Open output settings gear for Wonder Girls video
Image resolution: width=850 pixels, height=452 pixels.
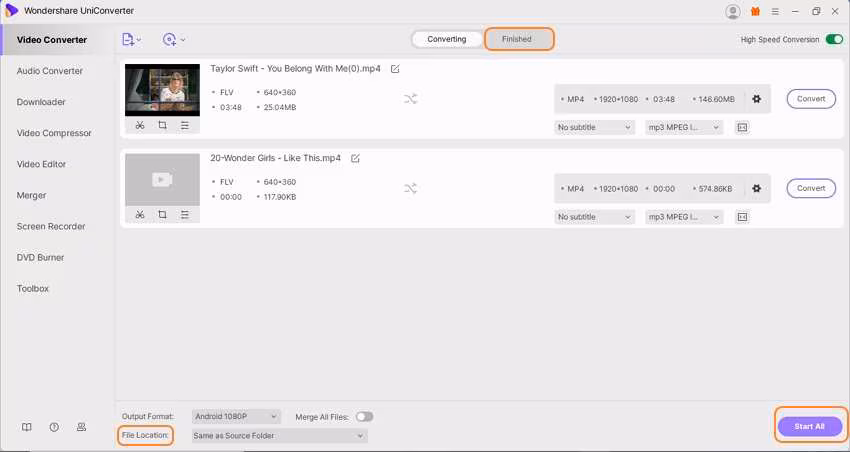(x=757, y=188)
